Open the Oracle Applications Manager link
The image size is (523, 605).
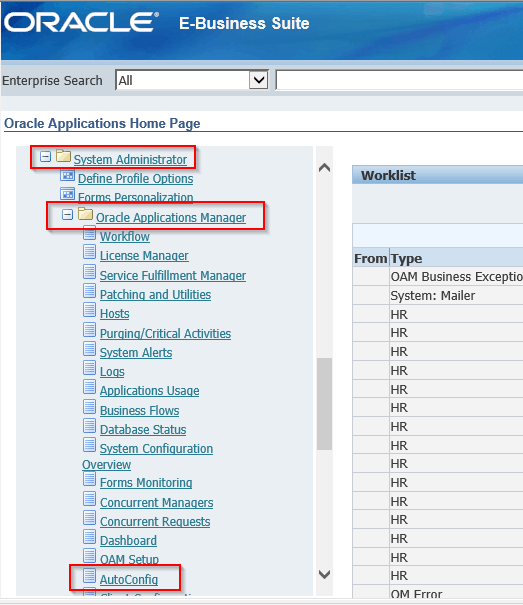coord(171,218)
